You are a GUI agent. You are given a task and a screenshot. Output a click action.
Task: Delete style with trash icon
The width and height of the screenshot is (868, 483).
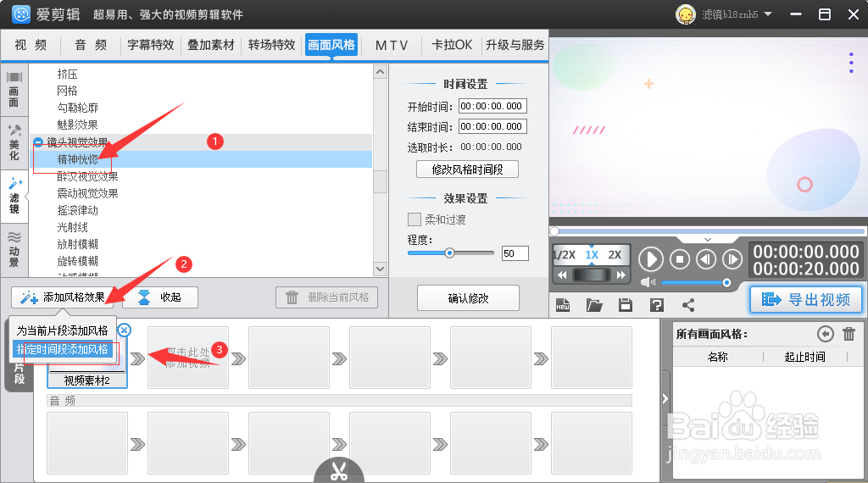coord(849,334)
